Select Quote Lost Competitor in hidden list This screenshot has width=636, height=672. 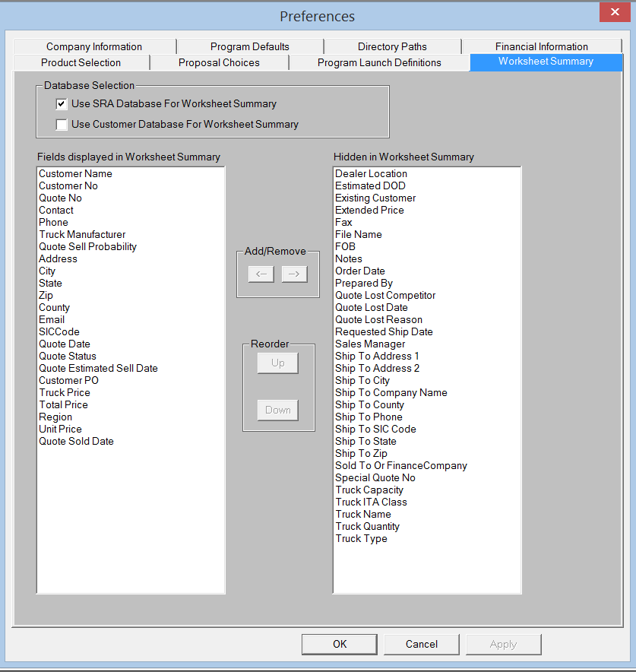click(385, 296)
